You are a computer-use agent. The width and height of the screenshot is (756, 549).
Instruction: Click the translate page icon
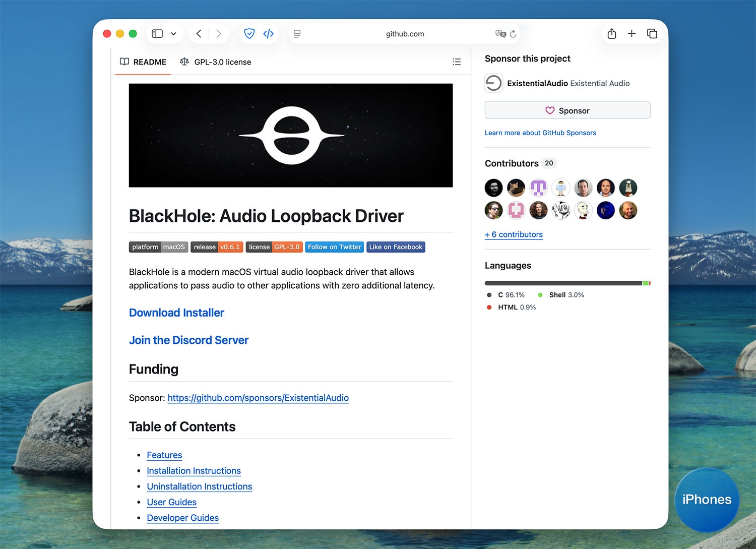click(x=500, y=34)
